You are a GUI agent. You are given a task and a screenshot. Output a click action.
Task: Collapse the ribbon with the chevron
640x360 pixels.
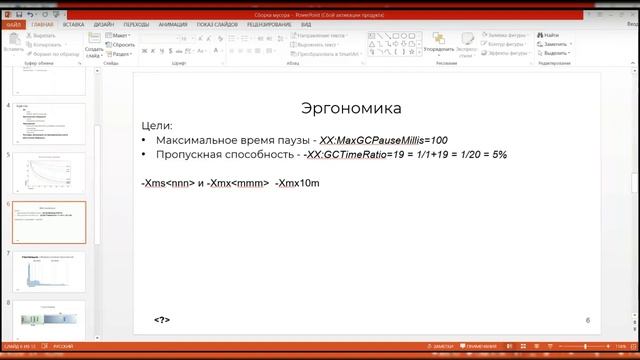pos(633,63)
